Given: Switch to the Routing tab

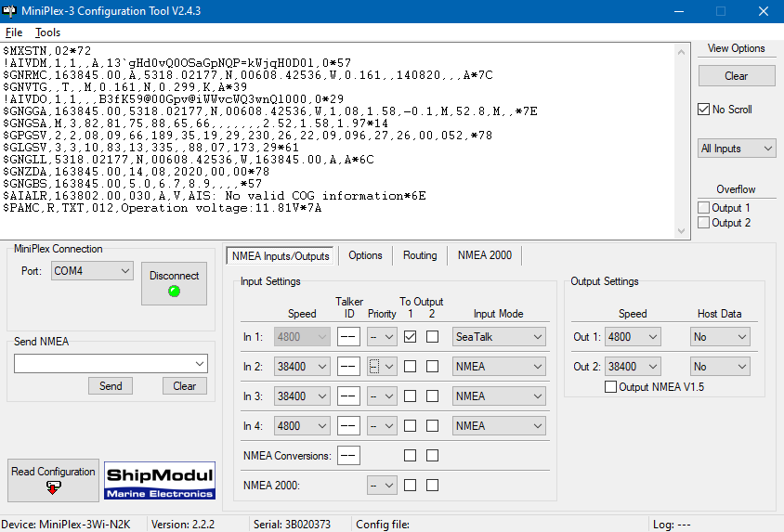Looking at the screenshot, I should [420, 255].
